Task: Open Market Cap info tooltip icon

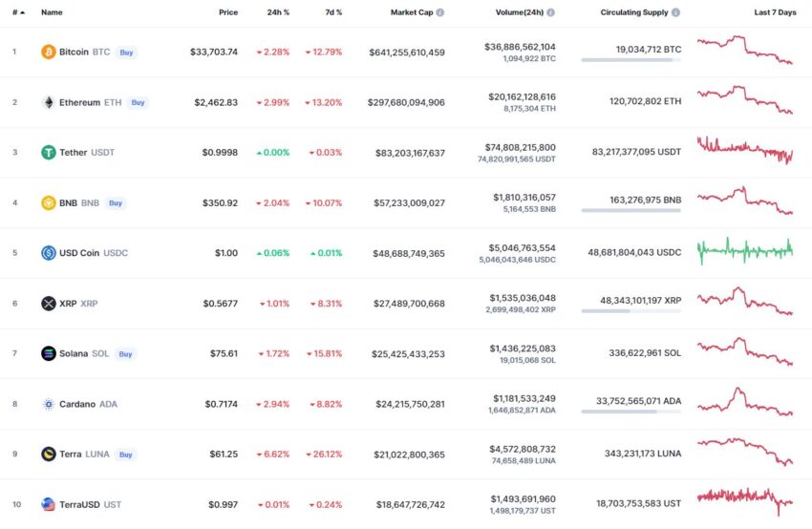Action: point(440,12)
